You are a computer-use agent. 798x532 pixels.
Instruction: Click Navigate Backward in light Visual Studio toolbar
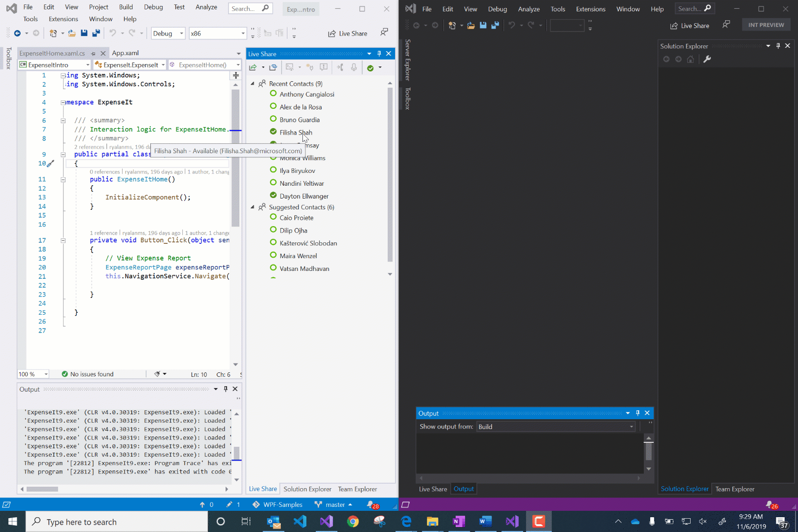pyautogui.click(x=17, y=33)
